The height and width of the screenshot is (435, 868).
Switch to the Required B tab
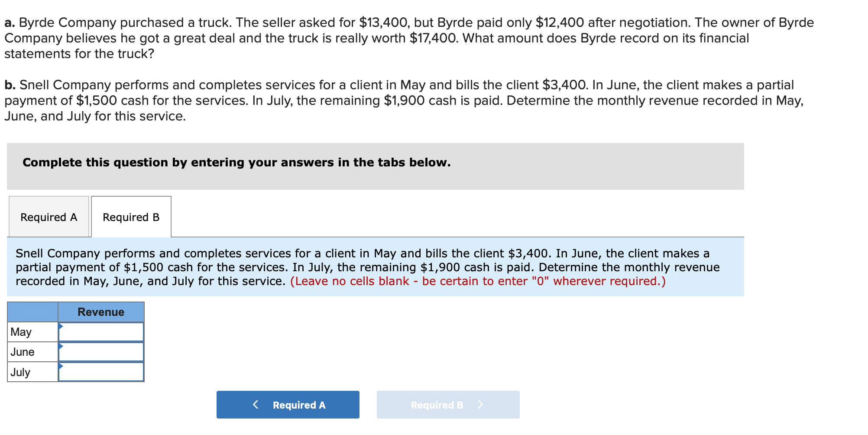click(131, 216)
